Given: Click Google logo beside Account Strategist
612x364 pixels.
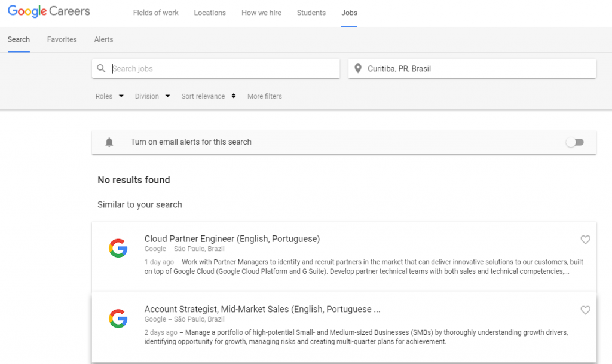Looking at the screenshot, I should click(118, 319).
